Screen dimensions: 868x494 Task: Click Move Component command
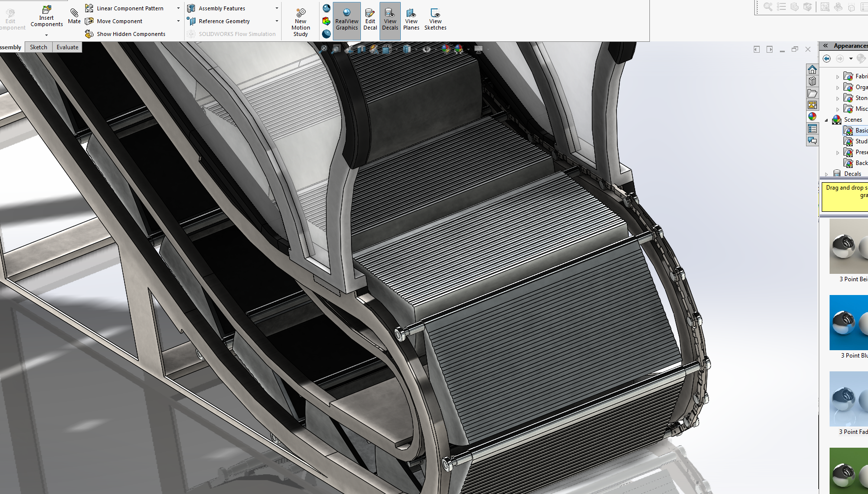tap(114, 21)
